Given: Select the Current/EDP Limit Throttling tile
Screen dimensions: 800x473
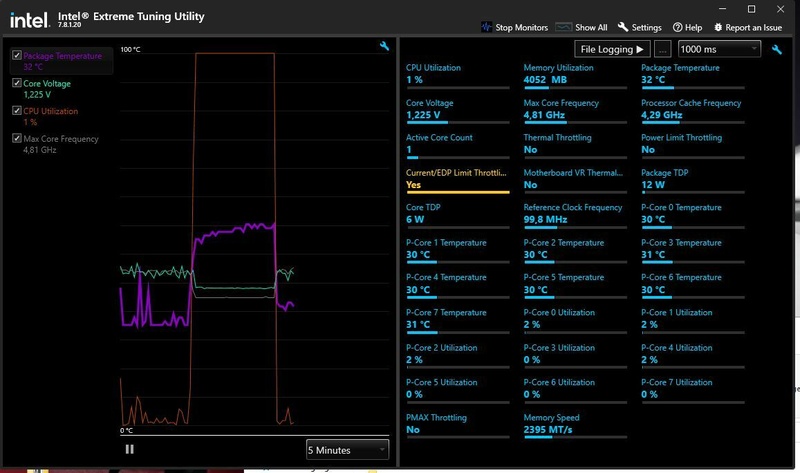Looking at the screenshot, I should coord(457,181).
